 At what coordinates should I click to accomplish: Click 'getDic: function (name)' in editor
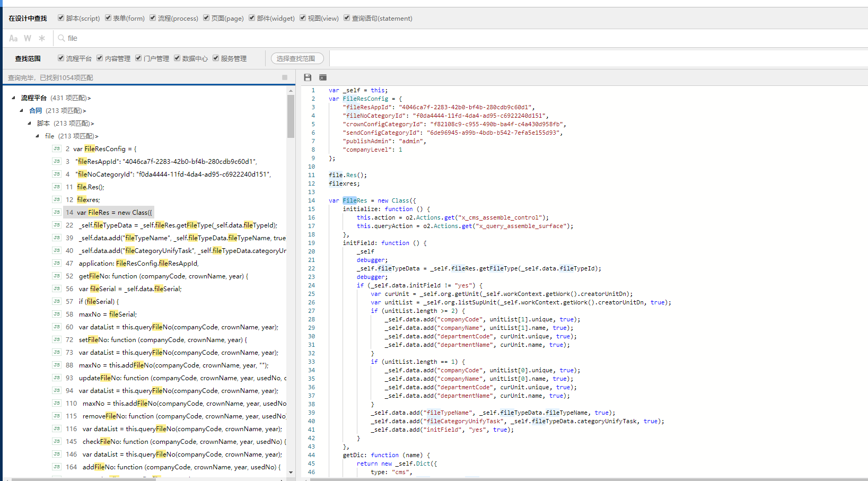(387, 455)
